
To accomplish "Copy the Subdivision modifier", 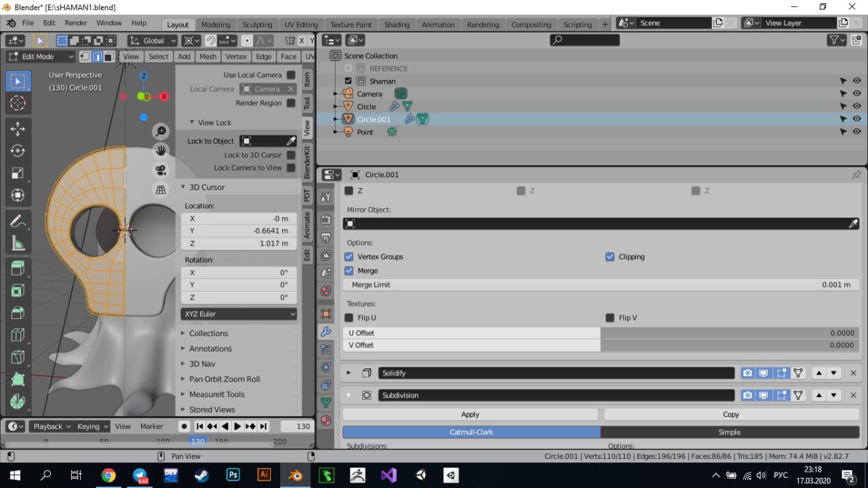I will coord(731,414).
